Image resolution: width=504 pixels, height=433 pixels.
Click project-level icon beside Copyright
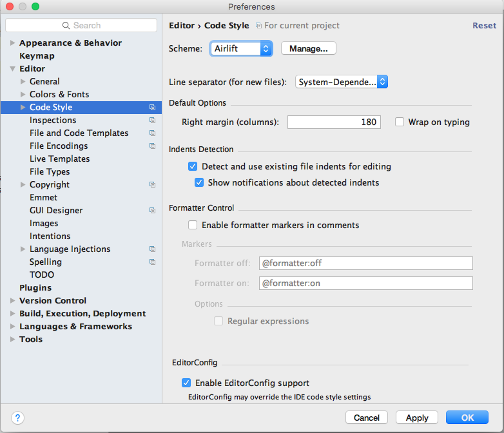[x=153, y=185]
